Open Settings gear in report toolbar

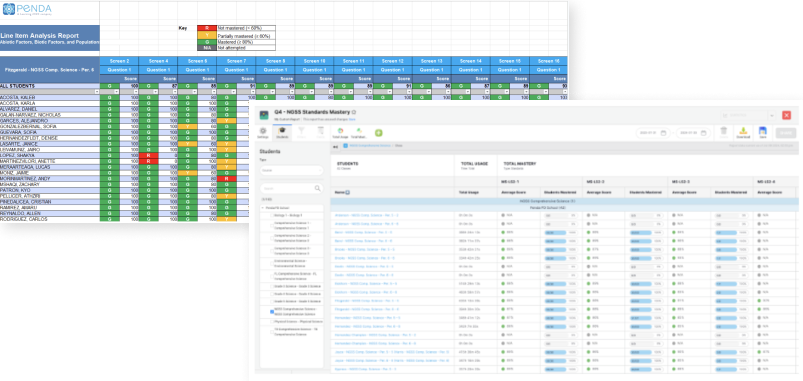263,133
